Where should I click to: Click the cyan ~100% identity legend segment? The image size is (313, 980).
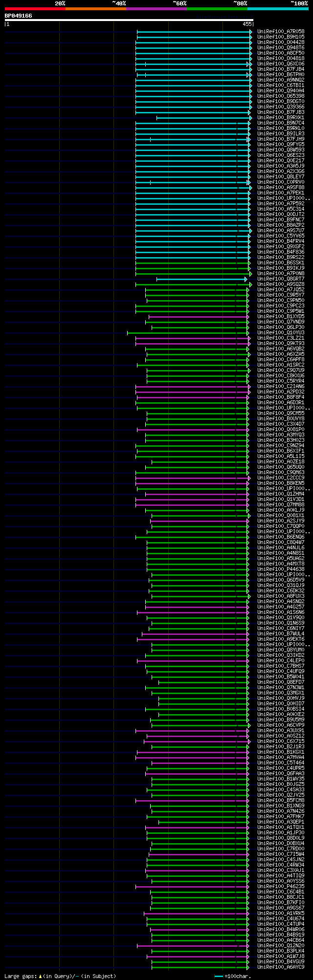tap(278, 9)
